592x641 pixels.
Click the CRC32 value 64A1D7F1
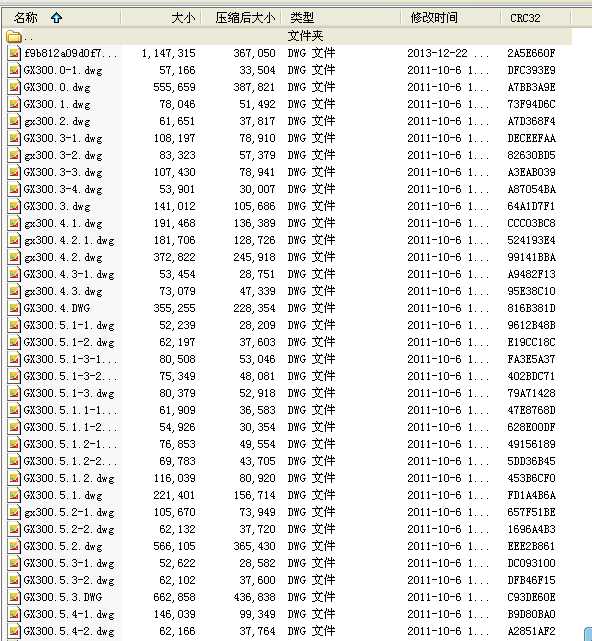tap(531, 206)
